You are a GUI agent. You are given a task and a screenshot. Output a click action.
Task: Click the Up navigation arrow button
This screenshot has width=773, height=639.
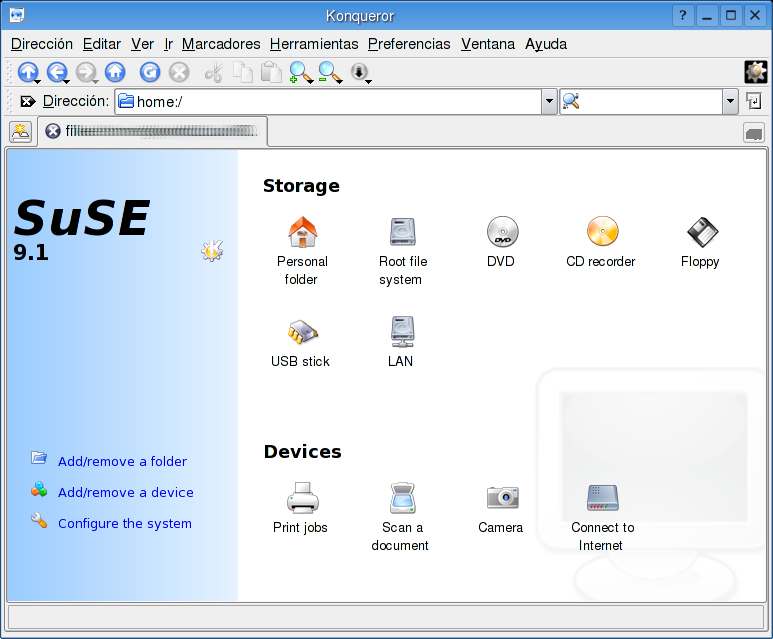tap(28, 72)
